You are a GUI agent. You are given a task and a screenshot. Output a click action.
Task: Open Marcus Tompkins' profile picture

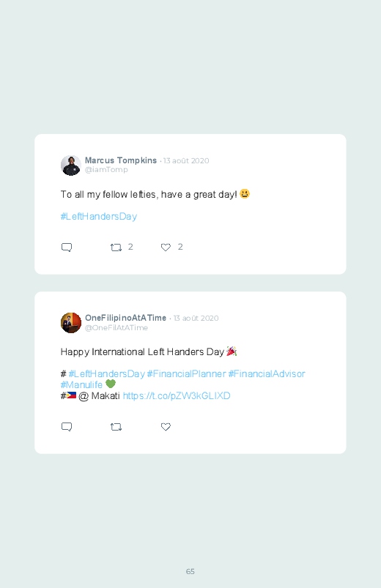[71, 165]
